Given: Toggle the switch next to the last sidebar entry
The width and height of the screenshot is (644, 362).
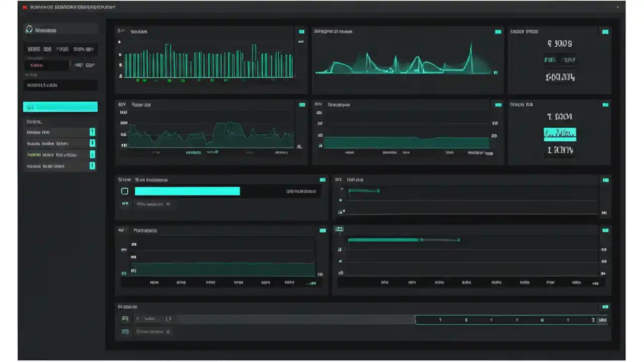Looking at the screenshot, I should pos(92,166).
